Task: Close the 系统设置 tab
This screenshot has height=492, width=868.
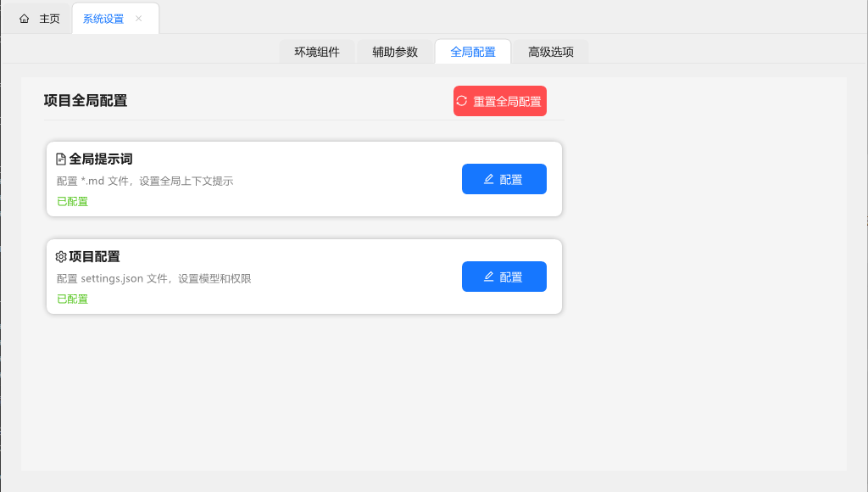Action: pyautogui.click(x=138, y=17)
